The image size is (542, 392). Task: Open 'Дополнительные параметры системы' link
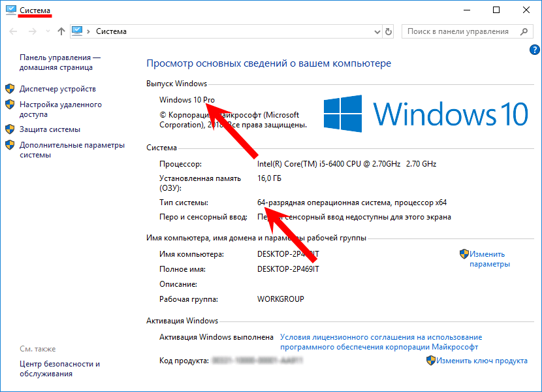pyautogui.click(x=72, y=150)
